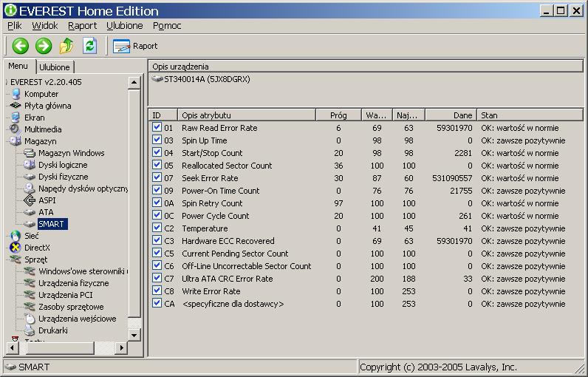Open the Ulubione menu
The image size is (588, 377).
point(125,26)
